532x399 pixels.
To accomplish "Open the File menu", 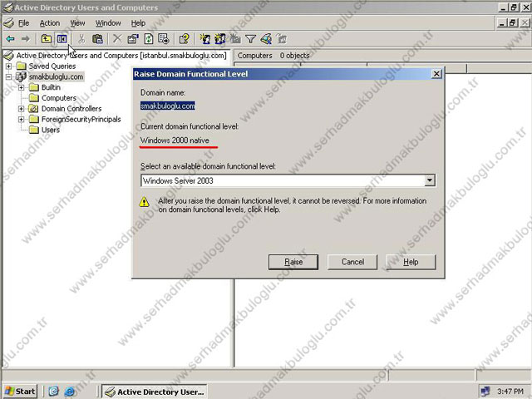I will coord(23,23).
